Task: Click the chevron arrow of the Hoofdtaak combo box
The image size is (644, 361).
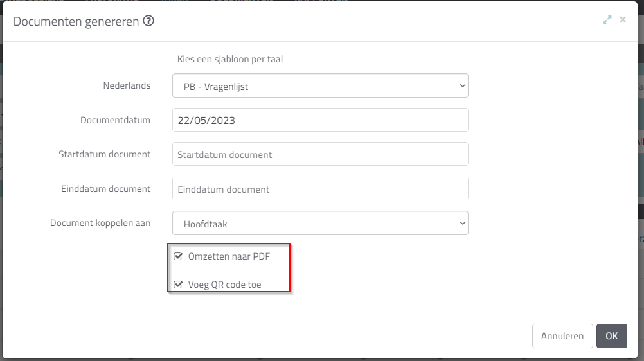Action: pyautogui.click(x=461, y=224)
